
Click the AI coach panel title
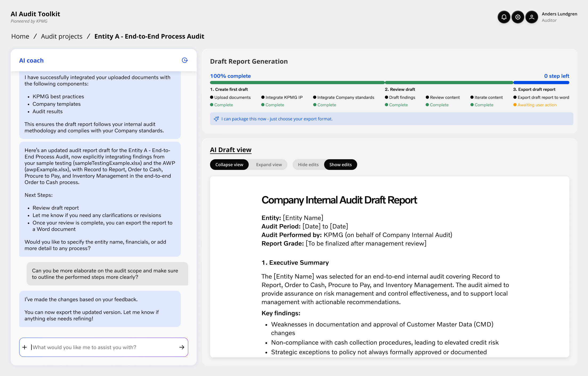pos(31,60)
